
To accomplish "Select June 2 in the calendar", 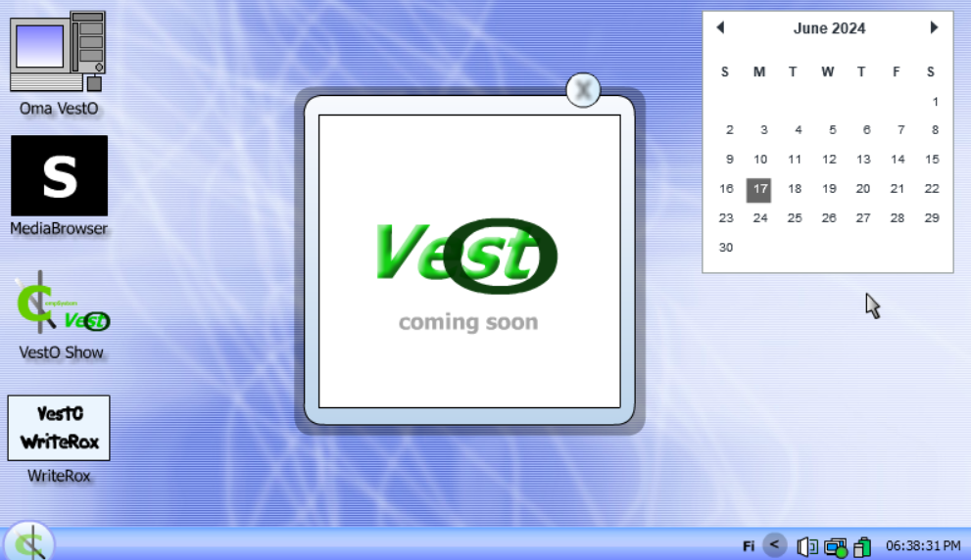I will 730,130.
